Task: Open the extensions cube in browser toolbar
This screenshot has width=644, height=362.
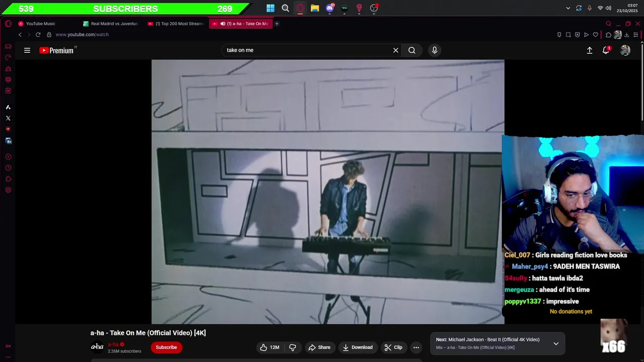Action: (x=608, y=35)
